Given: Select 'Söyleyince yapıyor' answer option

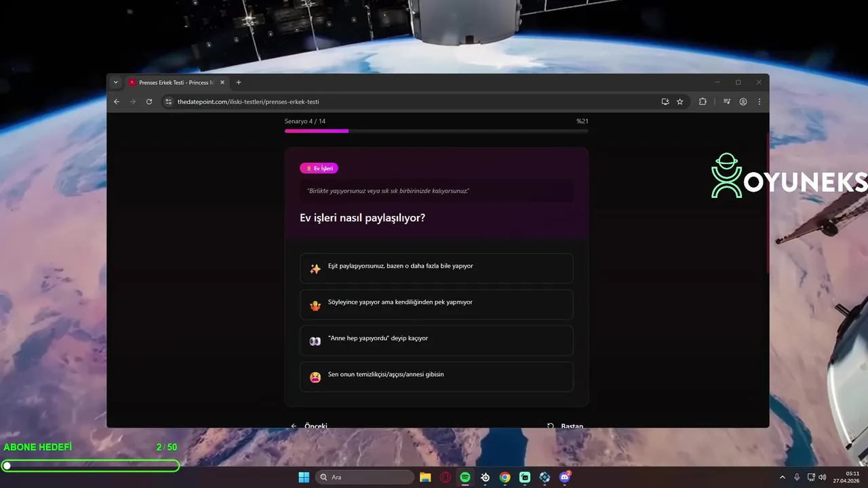Looking at the screenshot, I should (437, 304).
